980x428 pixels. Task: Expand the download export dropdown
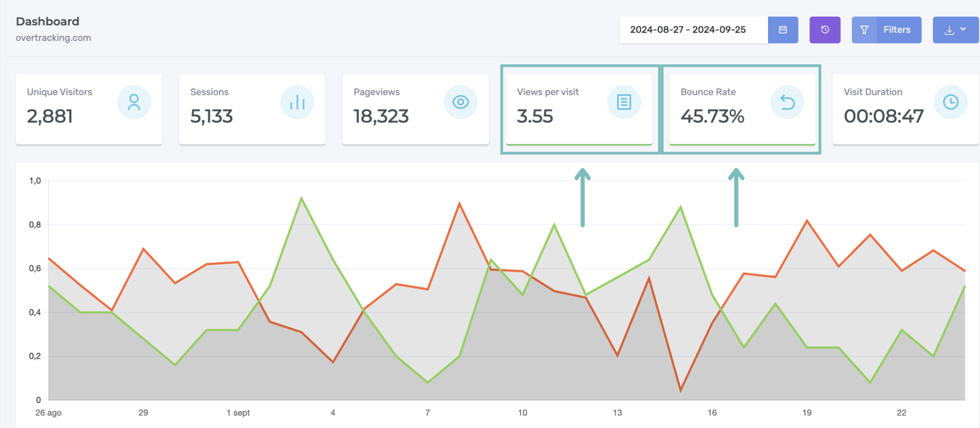(956, 30)
